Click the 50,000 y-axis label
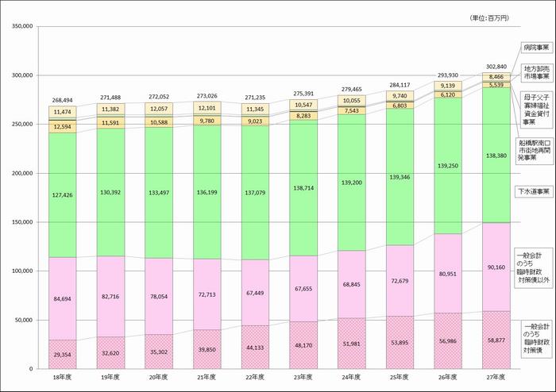 click(x=23, y=320)
